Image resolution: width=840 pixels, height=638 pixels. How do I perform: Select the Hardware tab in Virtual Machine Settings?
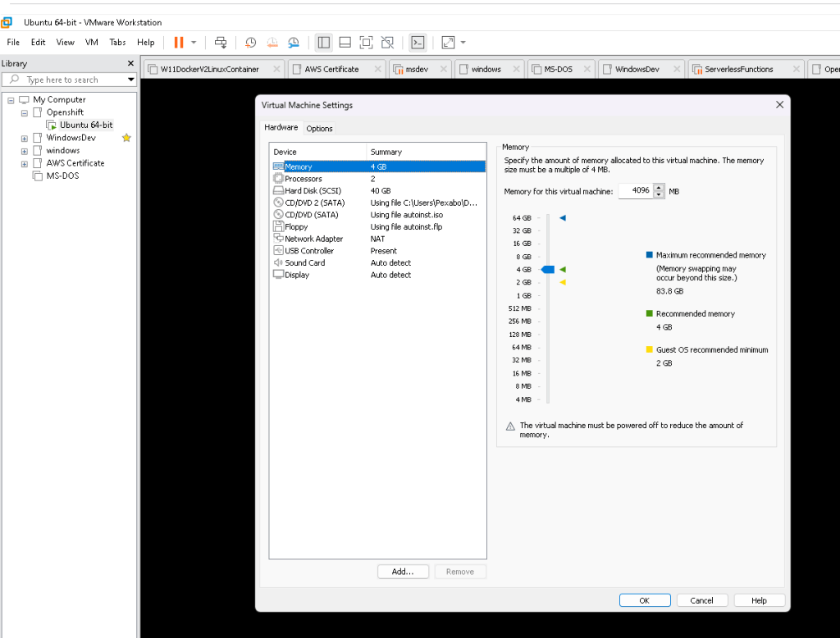[x=281, y=127]
